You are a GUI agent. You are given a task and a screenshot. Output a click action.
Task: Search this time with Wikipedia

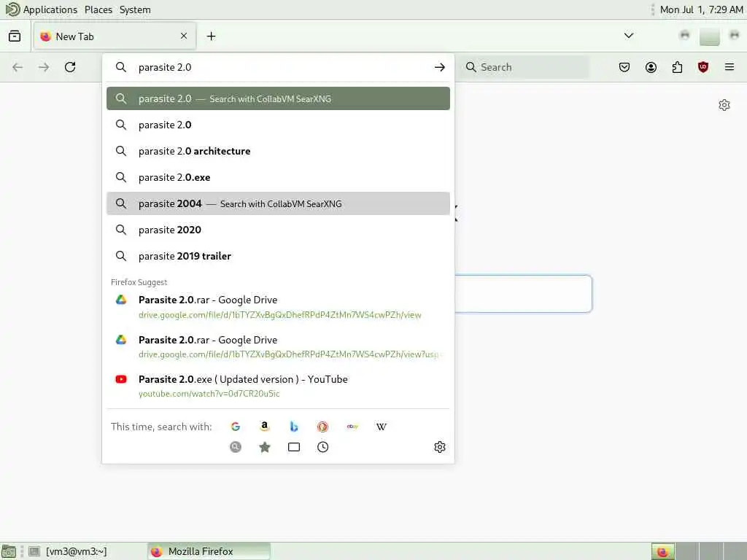[381, 427]
